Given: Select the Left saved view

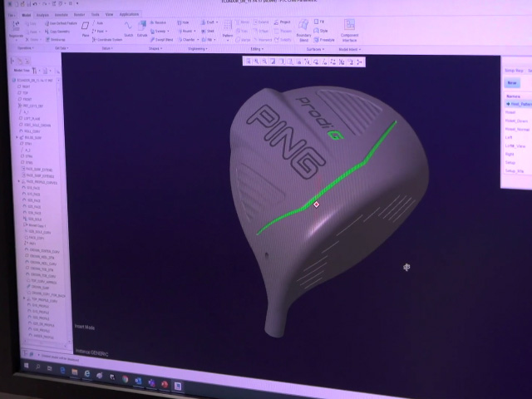Looking at the screenshot, I should click(509, 137).
